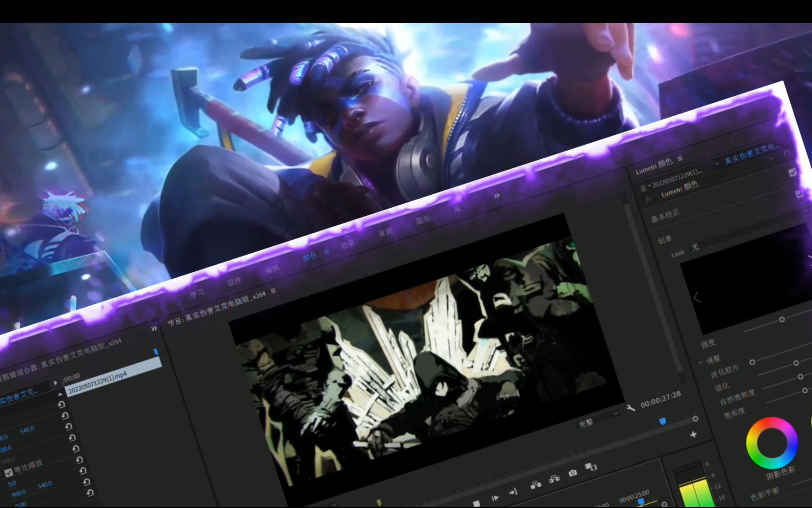Click the topmost reset arrow in effect controls
Screen dimensions: 812x508
coord(62,405)
